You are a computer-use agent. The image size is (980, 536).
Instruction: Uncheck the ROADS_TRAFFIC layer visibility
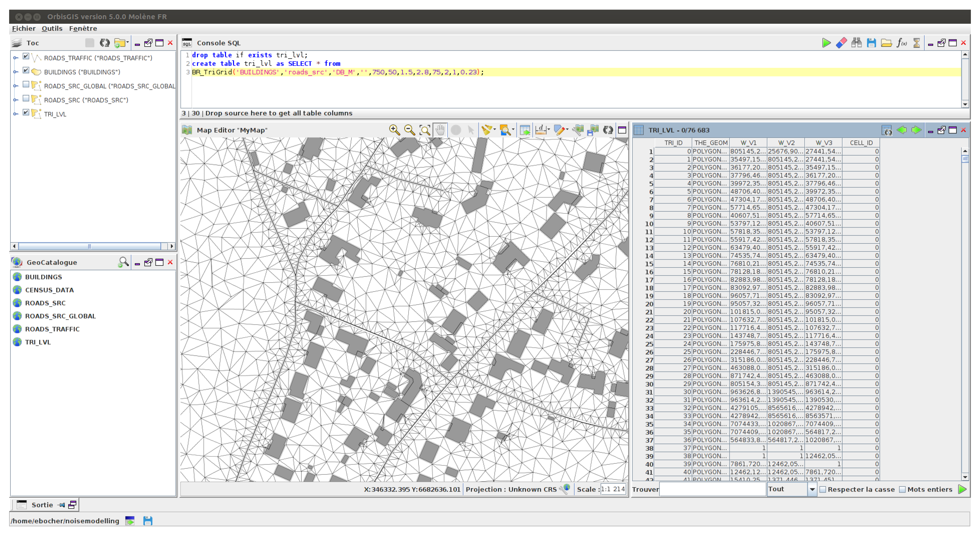pyautogui.click(x=26, y=56)
